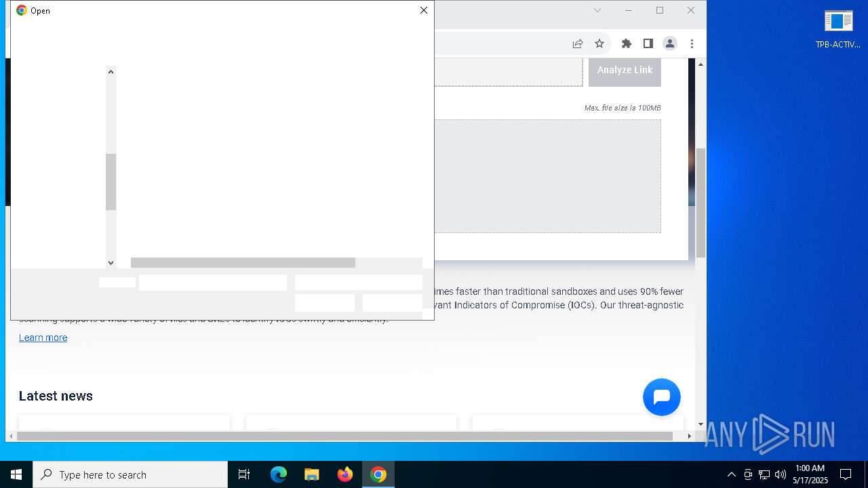This screenshot has width=868, height=488.
Task: Switch to Chrome on the taskbar
Action: [x=378, y=474]
